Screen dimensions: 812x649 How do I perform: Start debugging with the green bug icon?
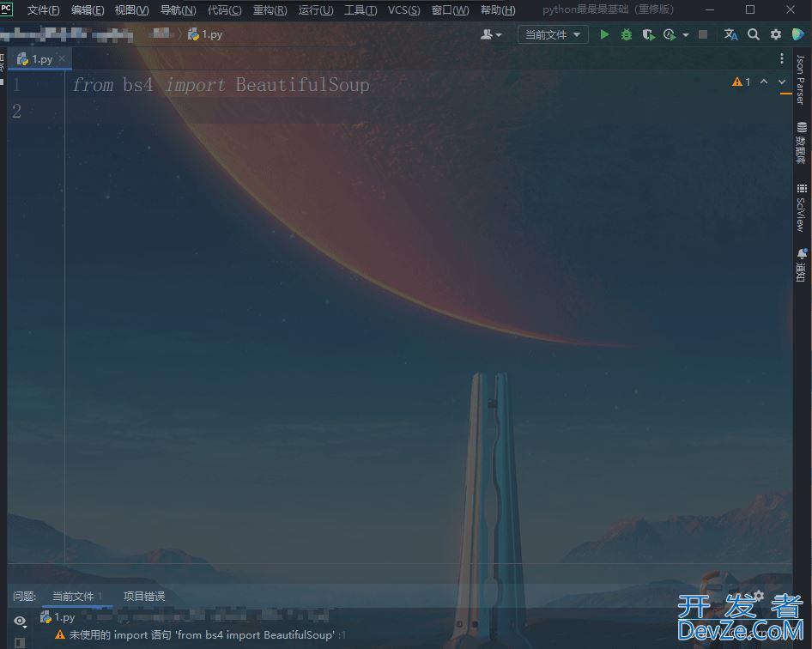click(x=626, y=34)
